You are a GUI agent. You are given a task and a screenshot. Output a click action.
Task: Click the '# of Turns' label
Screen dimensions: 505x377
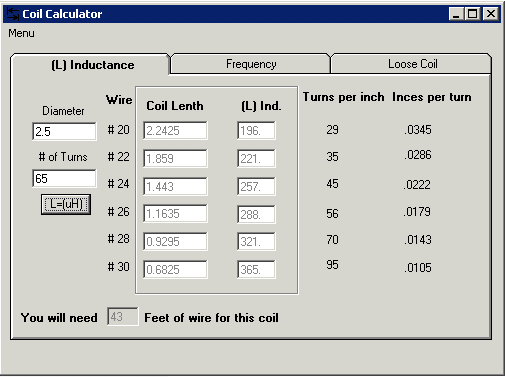(63, 157)
